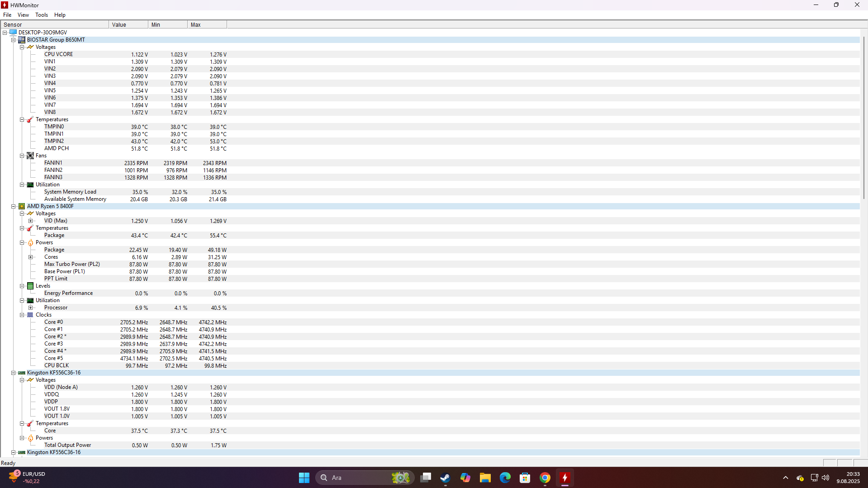
Task: Collapse the Clocks section
Action: tap(22, 315)
